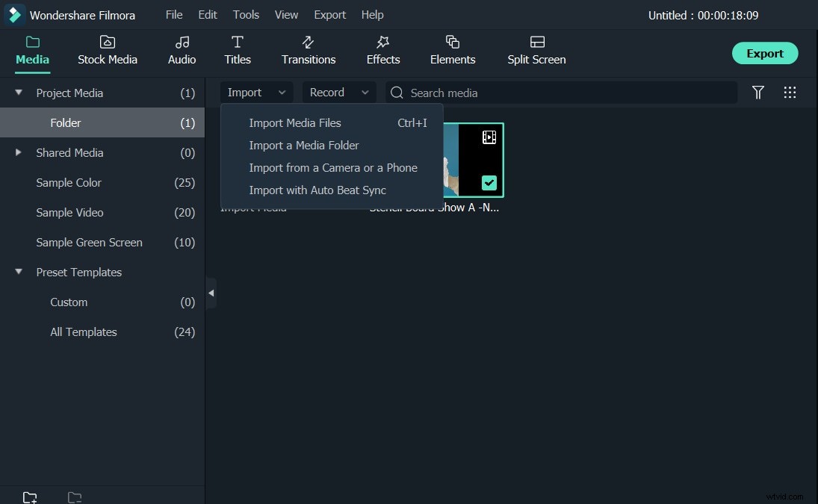
Task: Open the Audio panel
Action: [x=181, y=50]
